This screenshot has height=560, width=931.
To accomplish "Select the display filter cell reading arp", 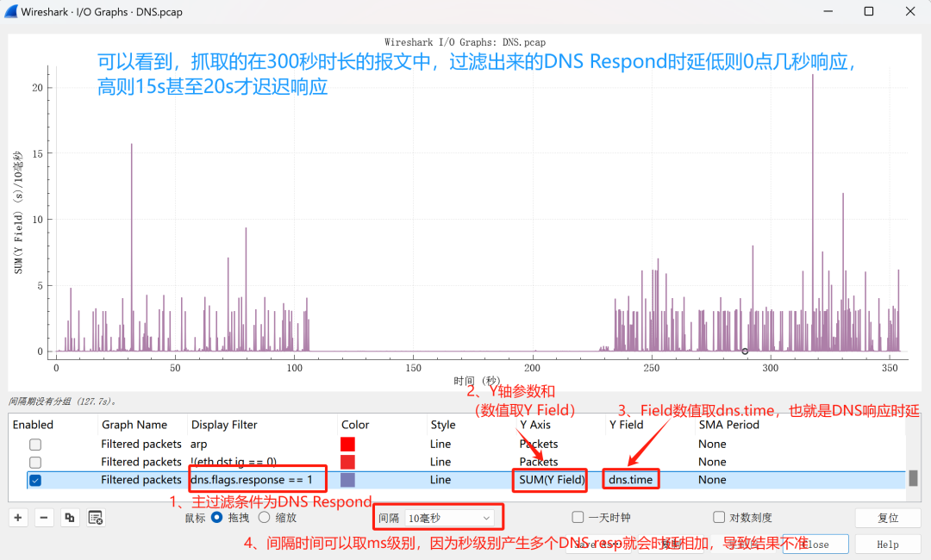I will [199, 445].
